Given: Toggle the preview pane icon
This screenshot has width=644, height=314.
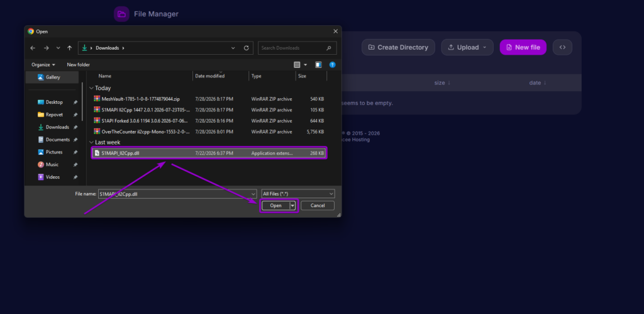Looking at the screenshot, I should click(318, 65).
